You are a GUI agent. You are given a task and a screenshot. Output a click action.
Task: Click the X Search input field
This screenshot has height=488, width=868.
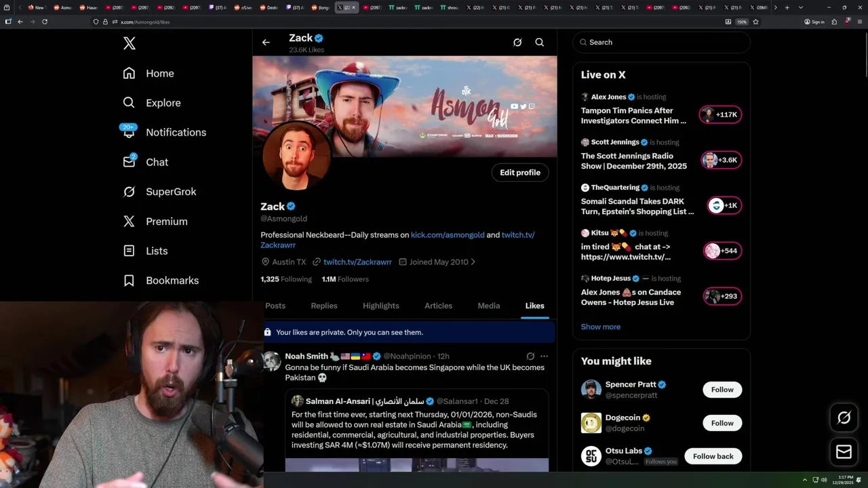pos(661,42)
